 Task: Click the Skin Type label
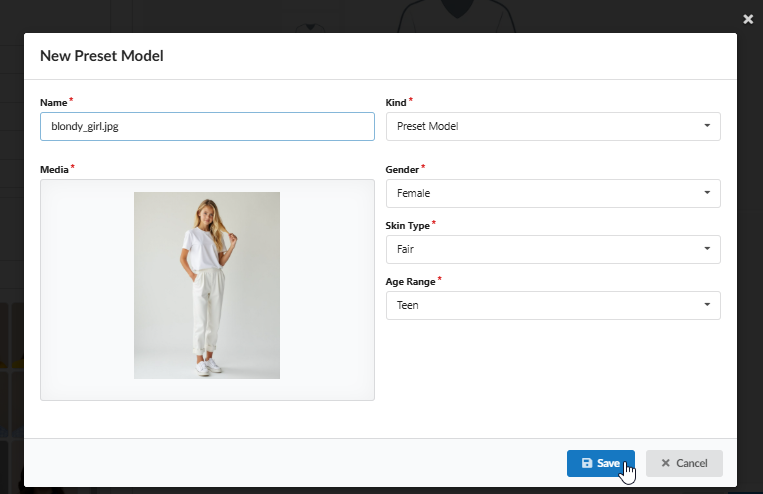tap(407, 226)
